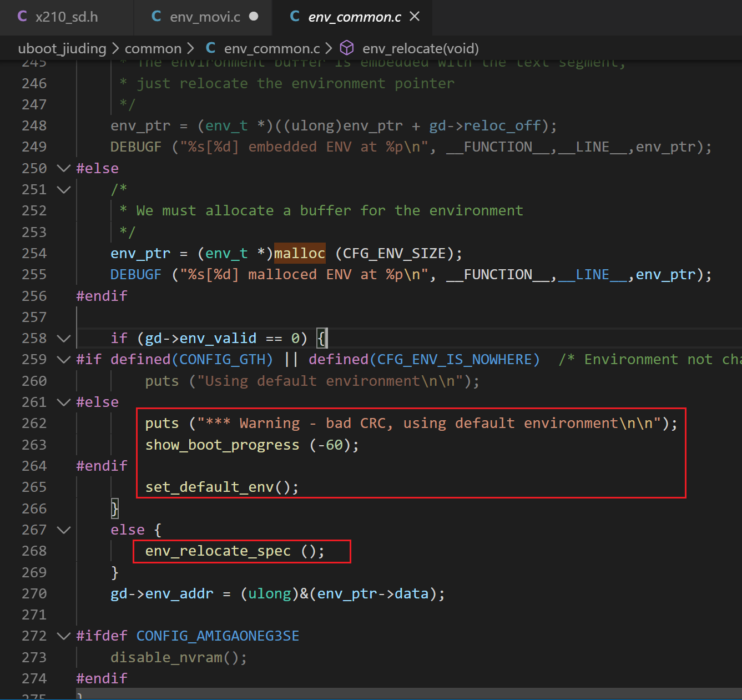Click the C icon in breadcrumb path
This screenshot has width=742, height=700.
pyautogui.click(x=211, y=48)
